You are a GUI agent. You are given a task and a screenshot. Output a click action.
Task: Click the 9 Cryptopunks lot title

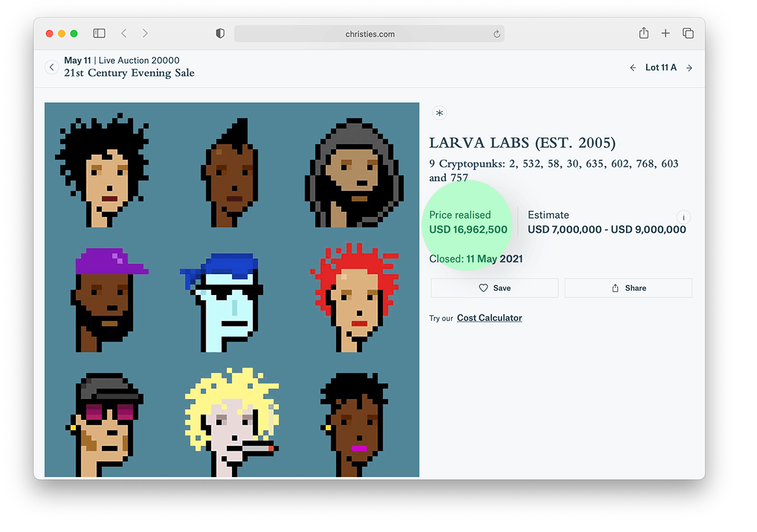click(554, 171)
